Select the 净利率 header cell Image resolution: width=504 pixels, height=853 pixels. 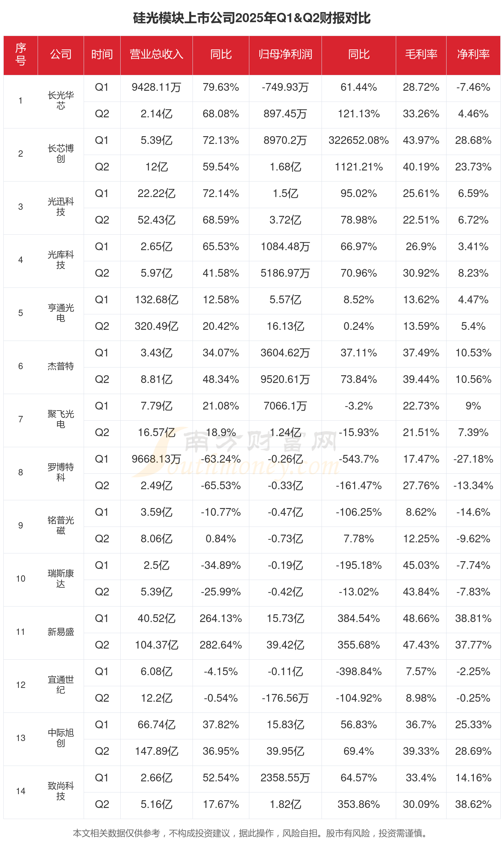pos(473,54)
